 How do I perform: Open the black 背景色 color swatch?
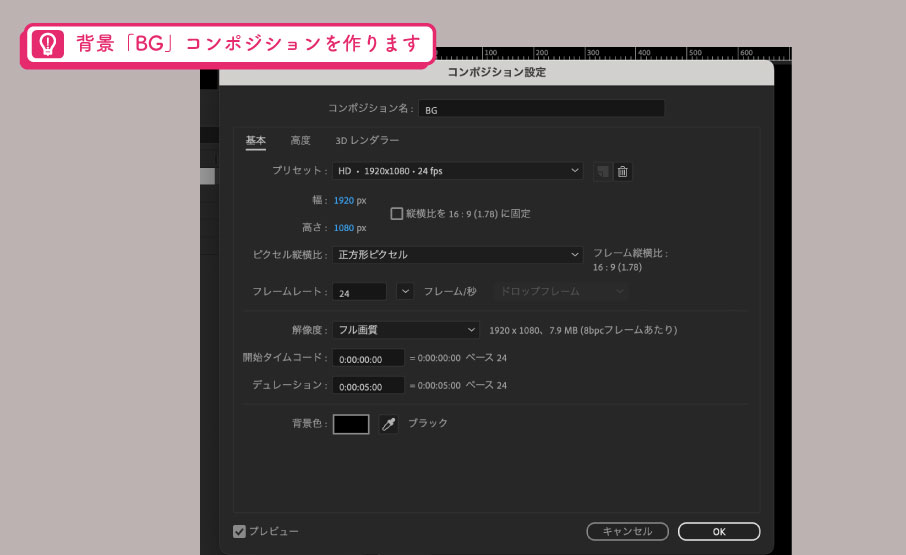pyautogui.click(x=351, y=424)
